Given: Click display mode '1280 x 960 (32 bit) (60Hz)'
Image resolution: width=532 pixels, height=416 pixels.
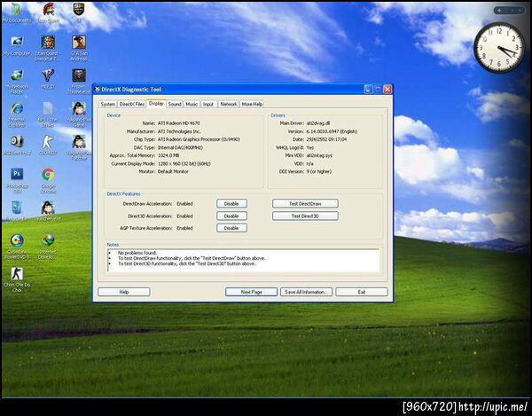Looking at the screenshot, I should [184, 163].
